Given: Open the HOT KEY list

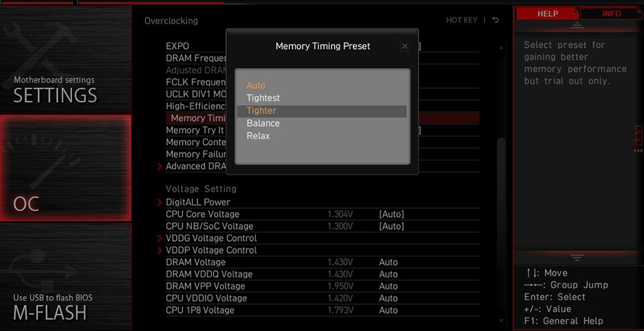Looking at the screenshot, I should point(462,20).
